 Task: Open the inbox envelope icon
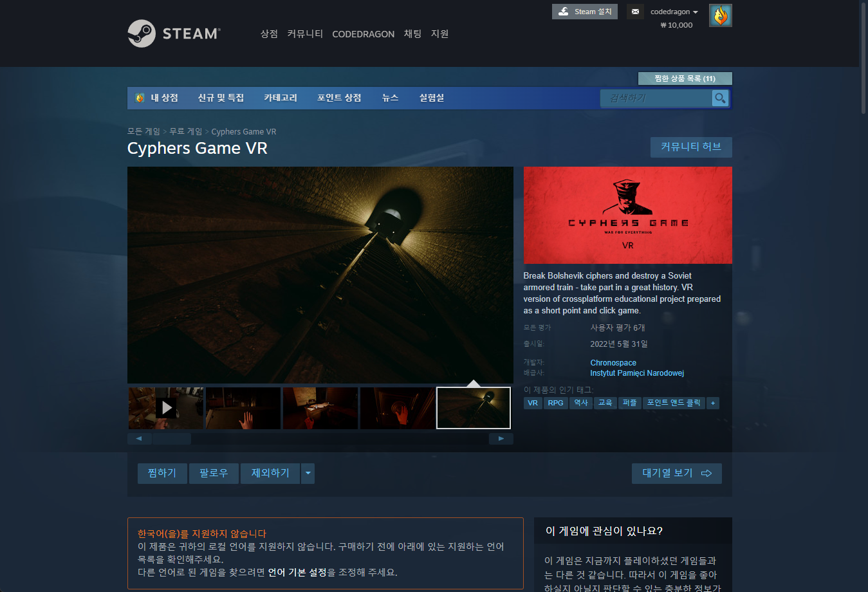tap(635, 12)
